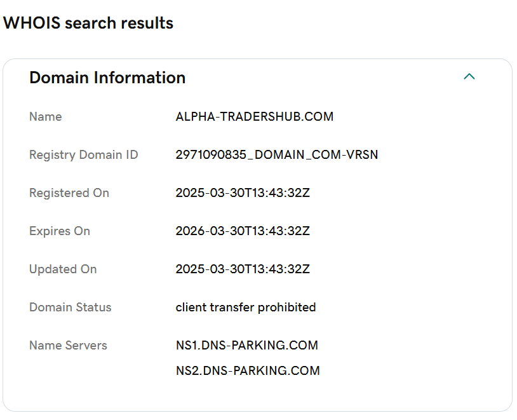Select the Registered On date value
Image resolution: width=517 pixels, height=420 pixels.
click(x=243, y=193)
